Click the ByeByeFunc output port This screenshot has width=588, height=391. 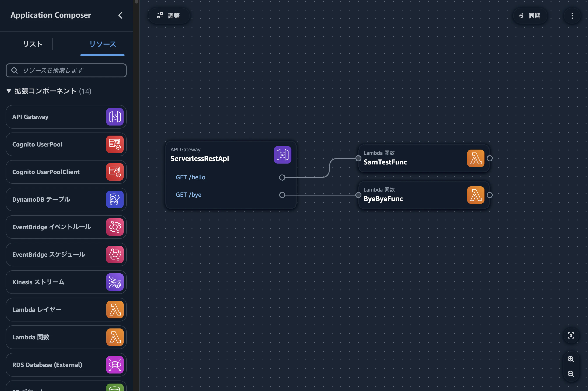point(490,195)
